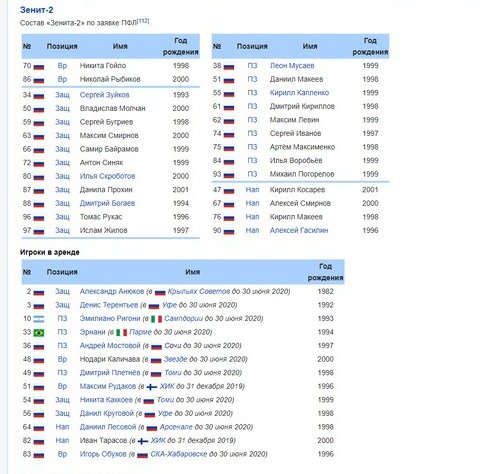Image resolution: width=486 pixels, height=474 pixels.
Task: Click the Brazil flag beside Эрнани
Action: 39,333
